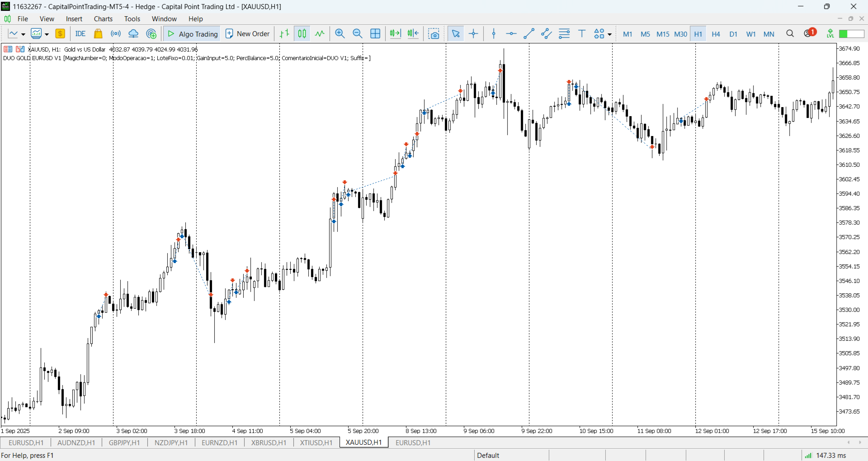
Task: Open the Charts menu
Action: [104, 19]
